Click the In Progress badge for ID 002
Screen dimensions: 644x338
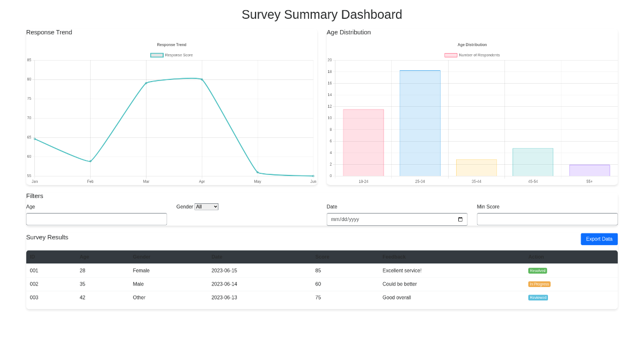tap(539, 284)
